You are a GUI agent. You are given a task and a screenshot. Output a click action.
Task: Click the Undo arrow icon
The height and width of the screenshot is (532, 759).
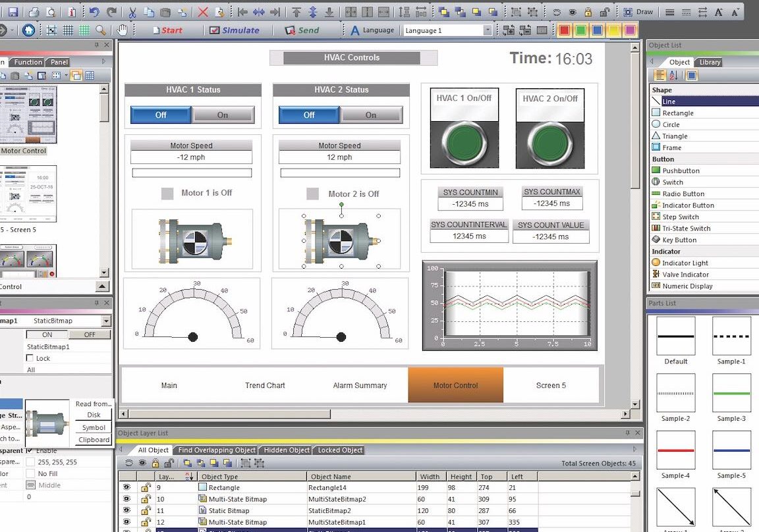point(94,12)
